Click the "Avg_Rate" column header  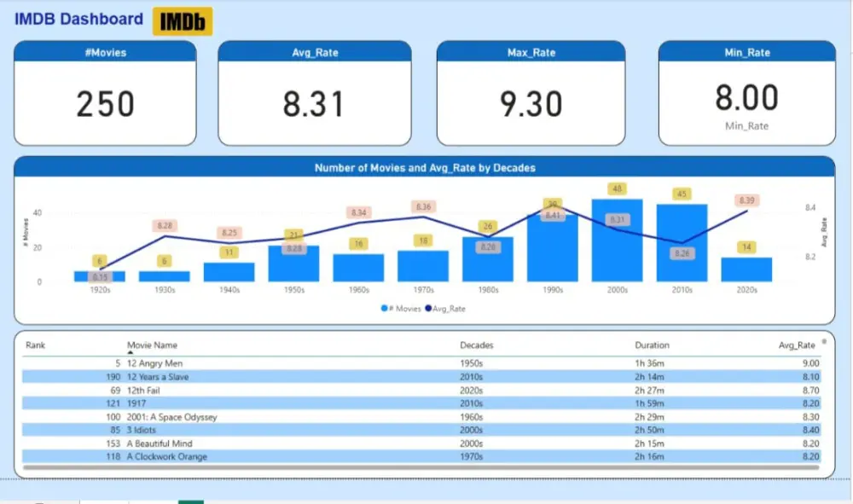coord(798,345)
